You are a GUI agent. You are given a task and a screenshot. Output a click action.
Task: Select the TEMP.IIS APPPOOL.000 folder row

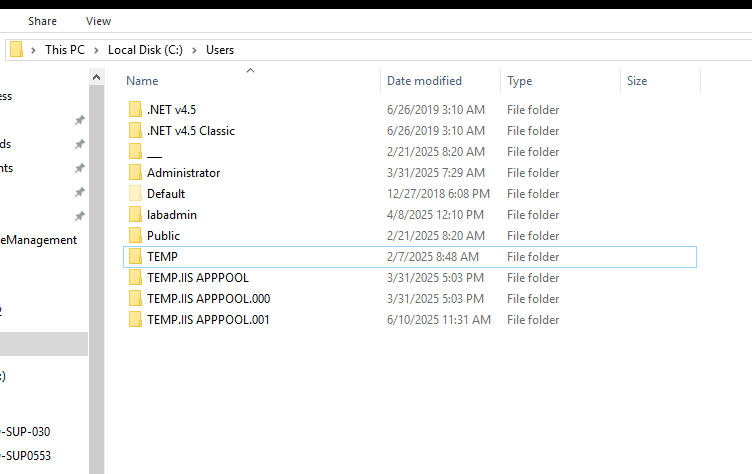click(410, 298)
